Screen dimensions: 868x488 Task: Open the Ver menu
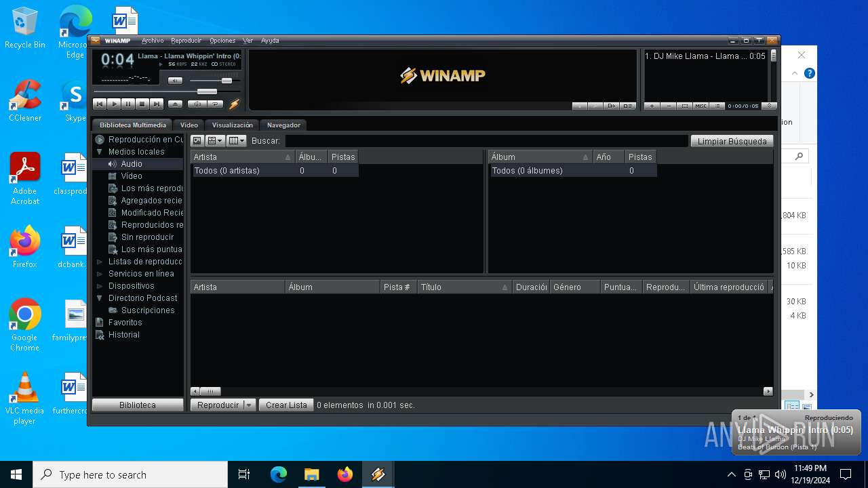248,41
